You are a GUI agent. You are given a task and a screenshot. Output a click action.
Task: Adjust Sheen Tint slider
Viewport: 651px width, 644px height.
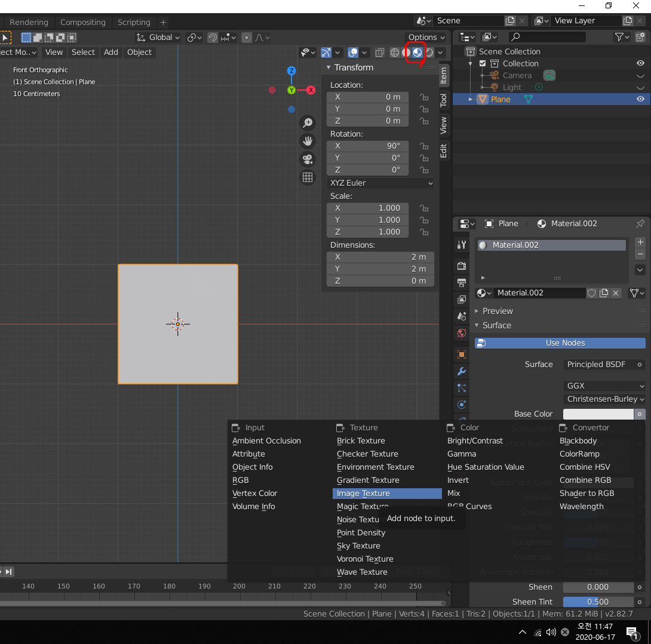click(x=598, y=602)
